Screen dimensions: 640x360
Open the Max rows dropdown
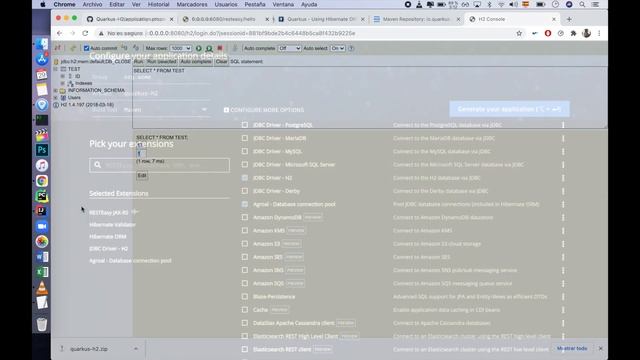pos(180,48)
